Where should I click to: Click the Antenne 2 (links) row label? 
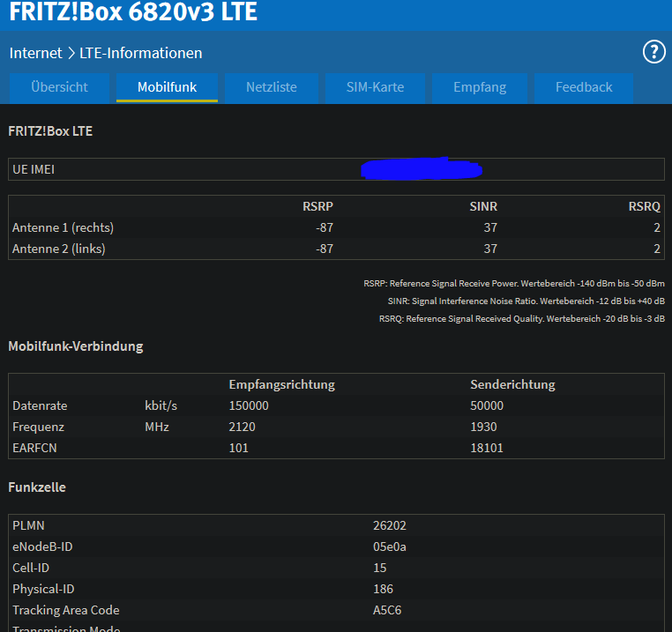pos(59,249)
